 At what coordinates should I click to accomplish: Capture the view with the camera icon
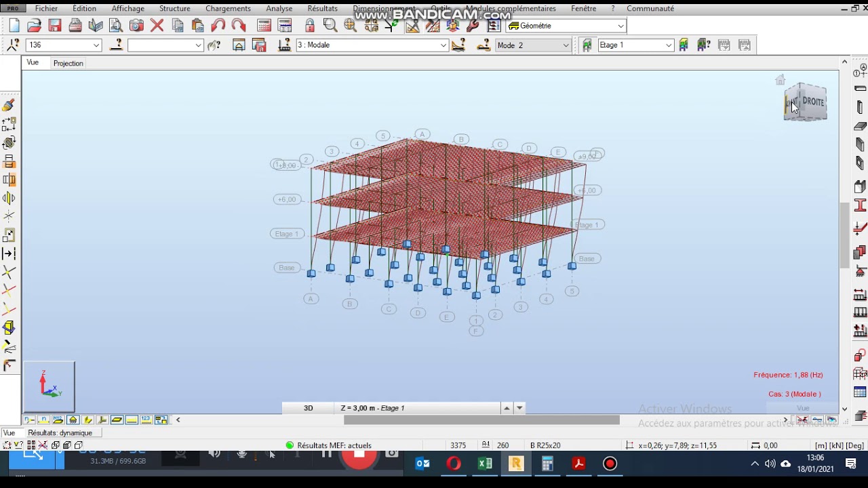click(x=136, y=26)
